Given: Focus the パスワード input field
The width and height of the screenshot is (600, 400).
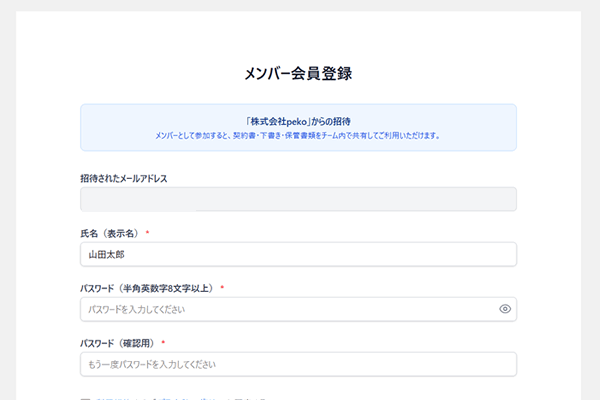Looking at the screenshot, I should coord(298,309).
